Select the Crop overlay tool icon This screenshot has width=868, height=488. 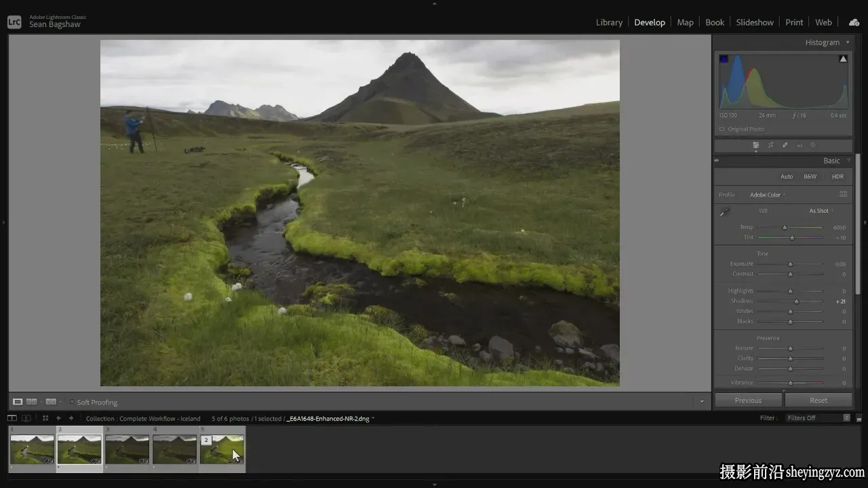[771, 145]
